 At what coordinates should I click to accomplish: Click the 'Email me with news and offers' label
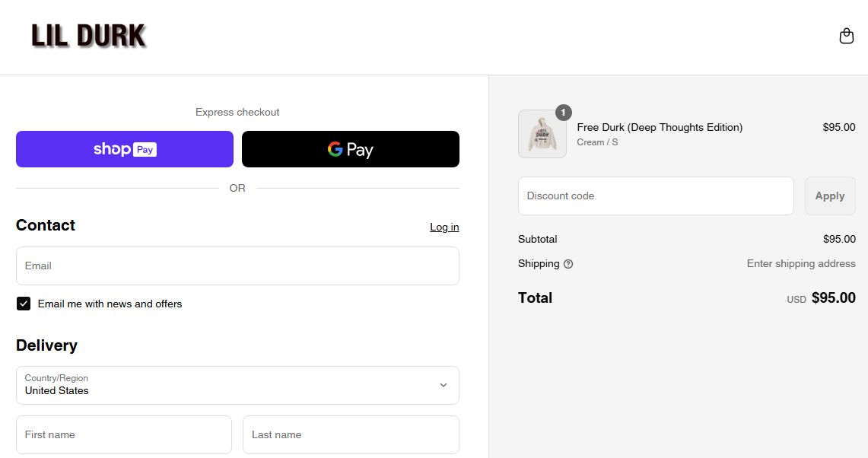pos(110,304)
